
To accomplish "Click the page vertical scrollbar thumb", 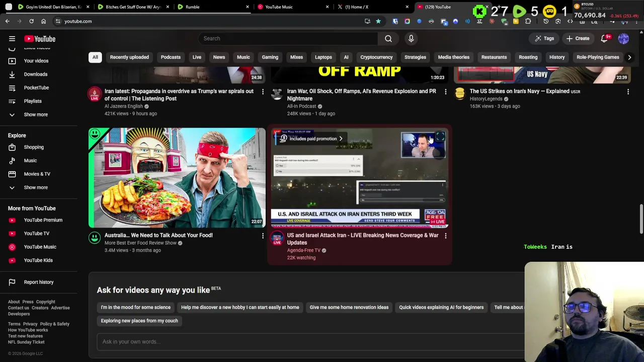I will [x=641, y=219].
